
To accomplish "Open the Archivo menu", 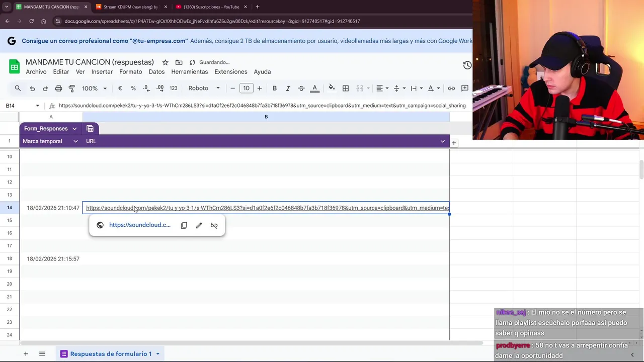I will pos(36,72).
